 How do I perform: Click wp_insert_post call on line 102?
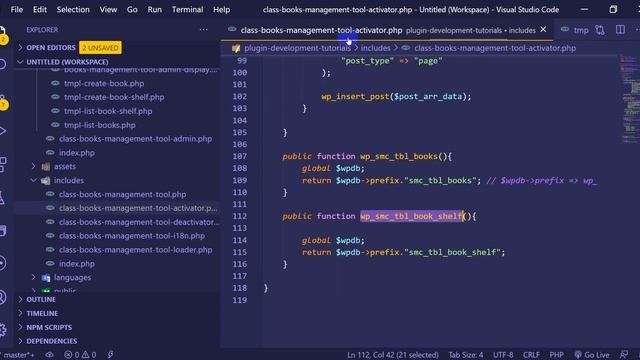coord(355,97)
